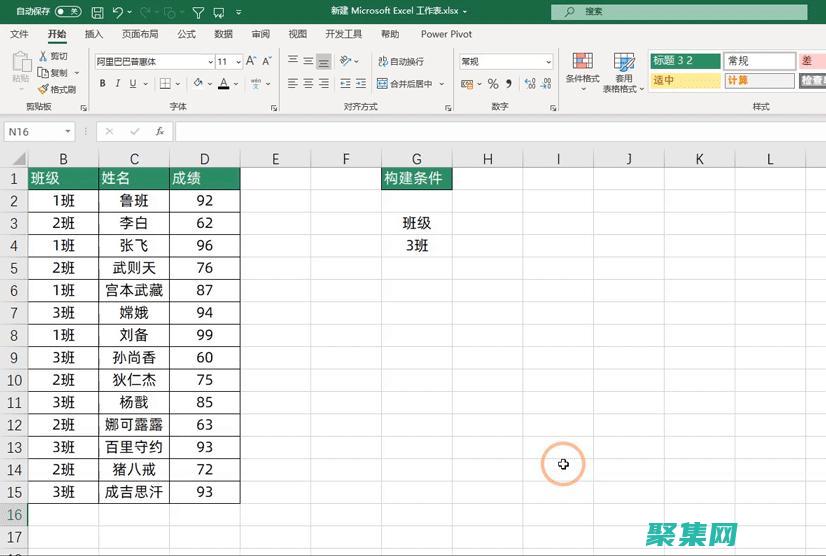Open the Clipboard group dialog launcher

83,108
